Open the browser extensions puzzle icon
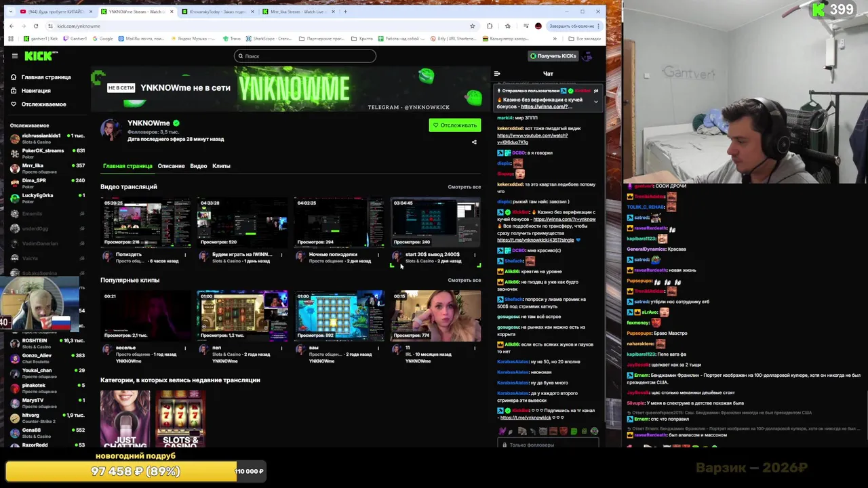The width and height of the screenshot is (868, 488). [490, 26]
